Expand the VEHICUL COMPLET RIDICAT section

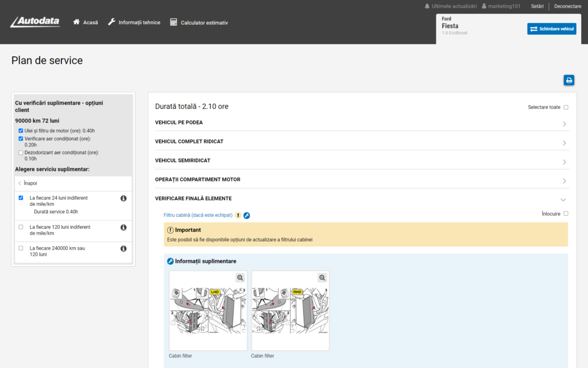[564, 143]
